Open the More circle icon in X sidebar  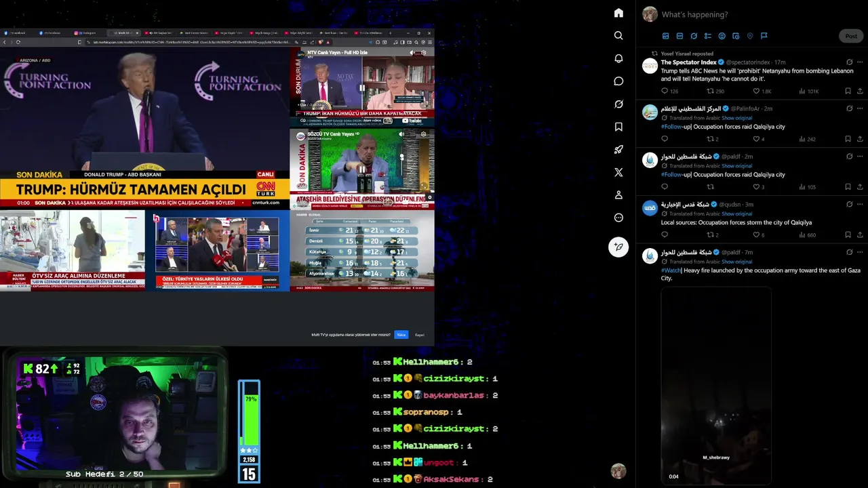618,218
